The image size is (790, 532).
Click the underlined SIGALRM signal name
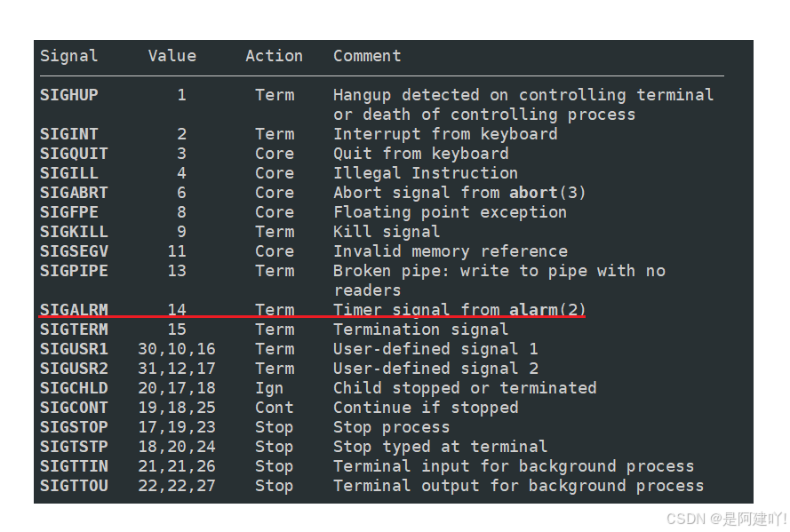[x=74, y=310]
